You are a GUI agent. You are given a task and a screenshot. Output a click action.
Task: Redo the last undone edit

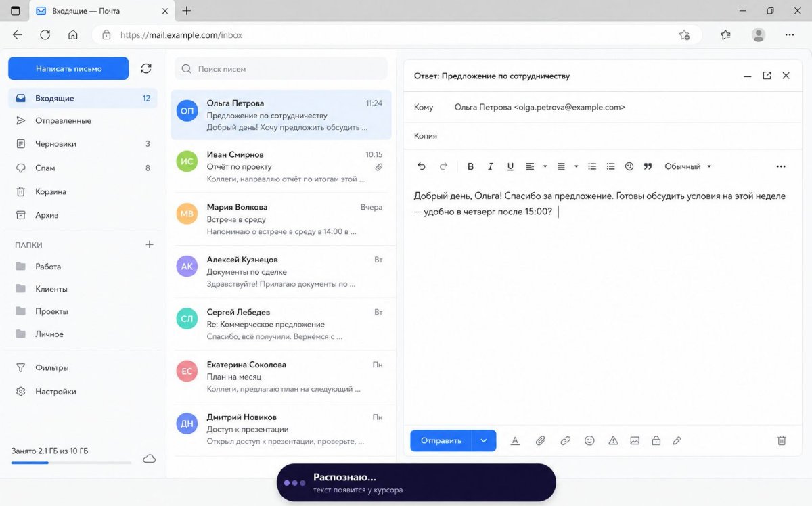(444, 166)
